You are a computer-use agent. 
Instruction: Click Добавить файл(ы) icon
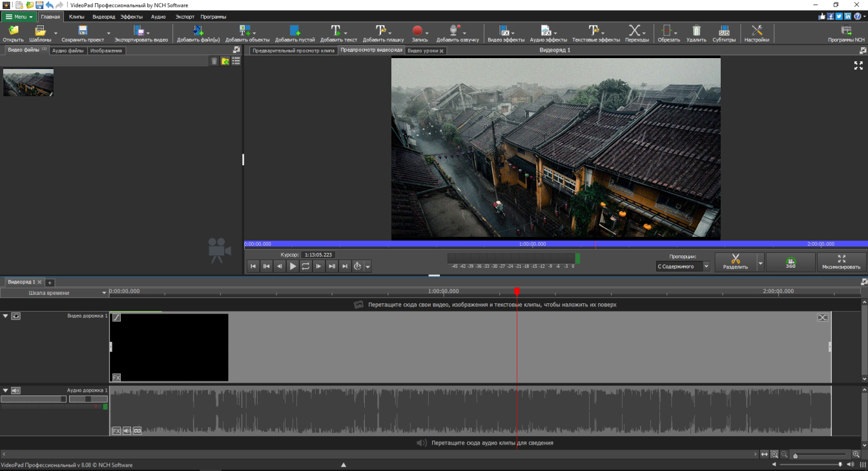198,30
